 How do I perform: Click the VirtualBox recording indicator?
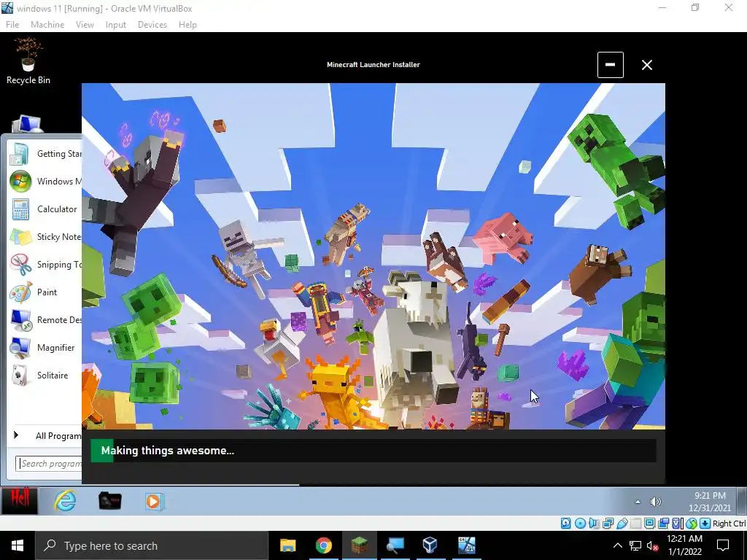click(663, 524)
